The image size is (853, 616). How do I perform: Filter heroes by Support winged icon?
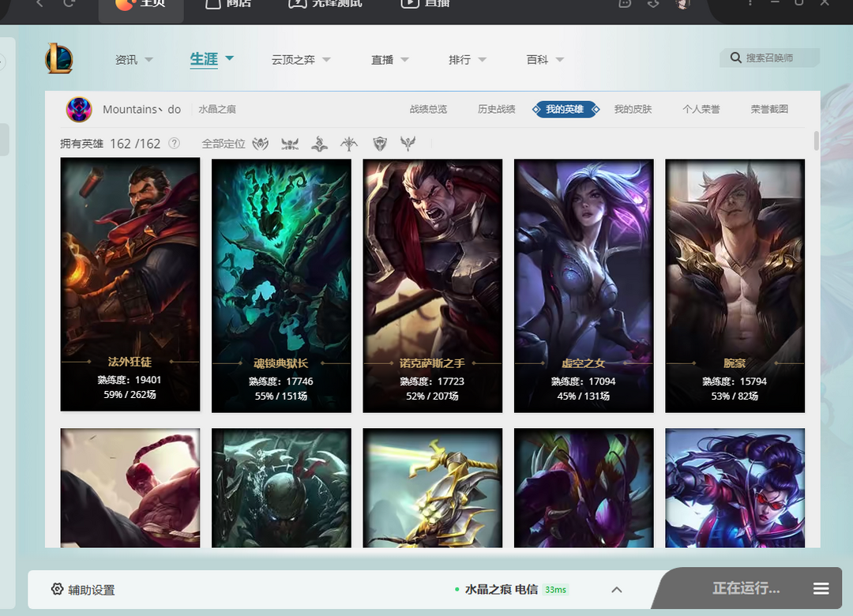coord(408,144)
